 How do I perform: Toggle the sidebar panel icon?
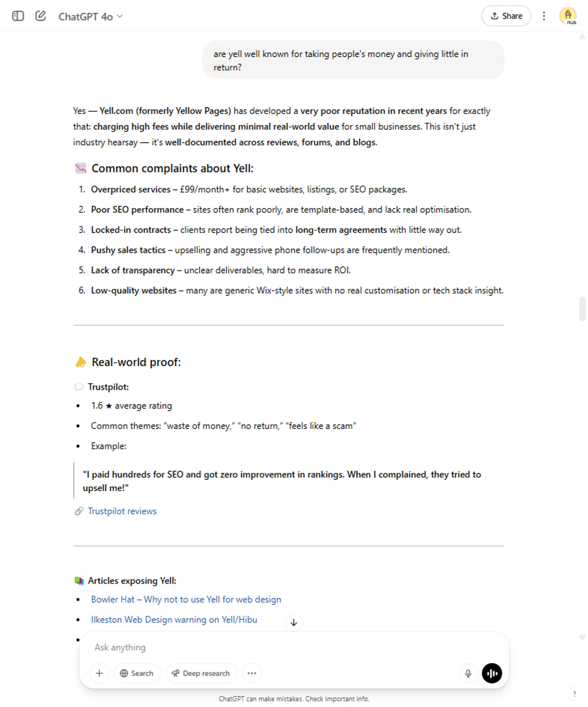(18, 16)
